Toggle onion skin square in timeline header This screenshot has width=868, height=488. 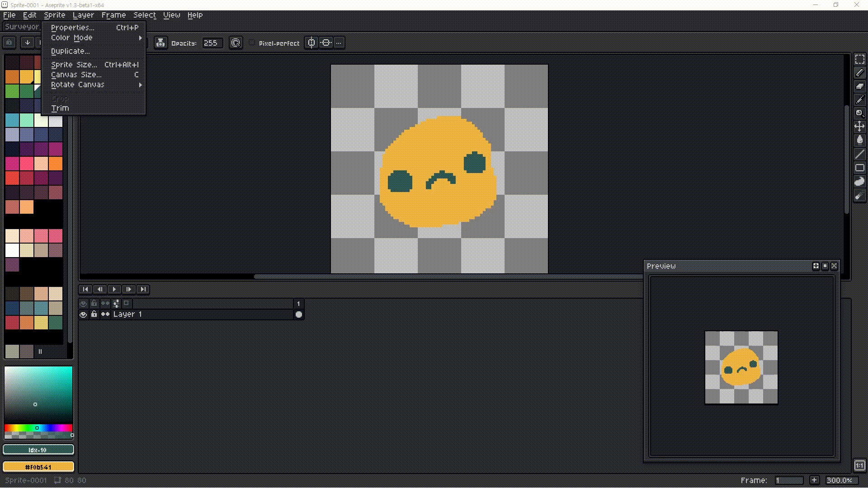click(x=127, y=303)
